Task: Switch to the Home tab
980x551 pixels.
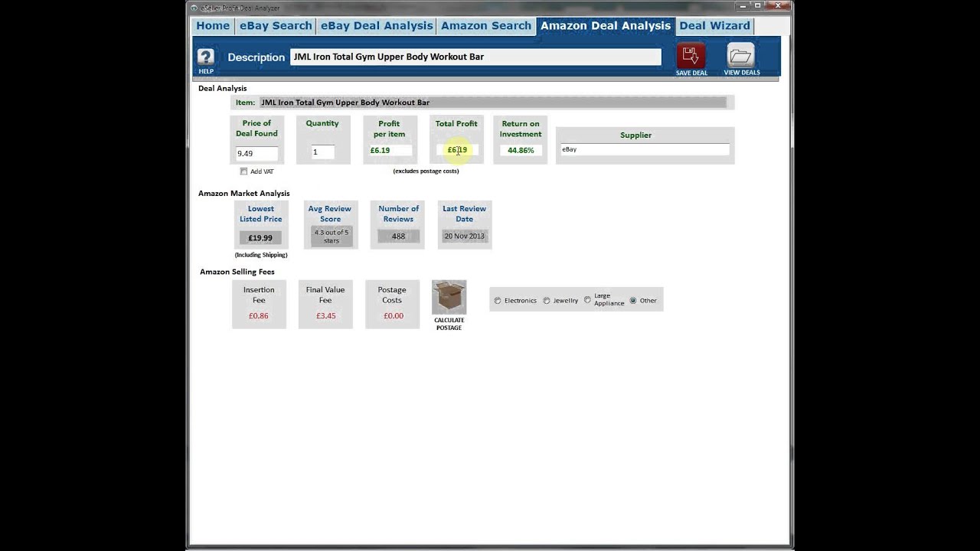Action: coord(213,25)
